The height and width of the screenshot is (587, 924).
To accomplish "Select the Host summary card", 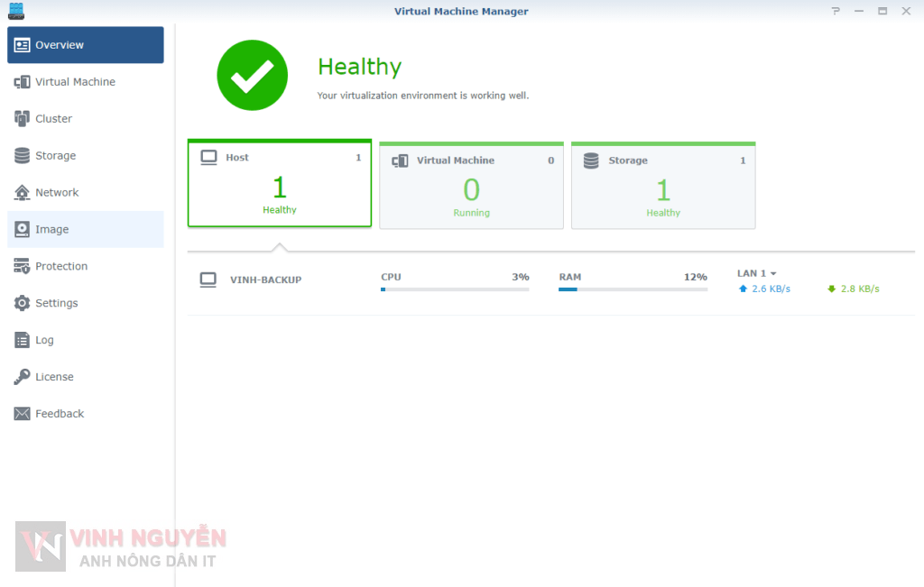I will [280, 184].
